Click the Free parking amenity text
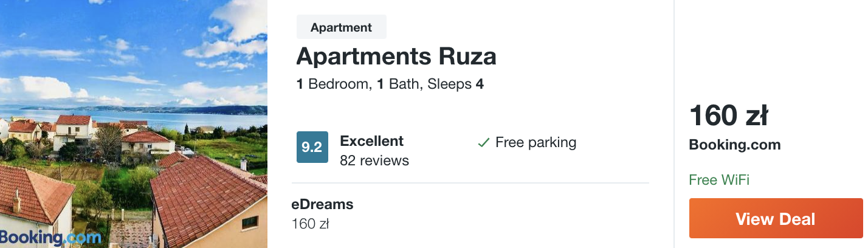 tap(536, 143)
